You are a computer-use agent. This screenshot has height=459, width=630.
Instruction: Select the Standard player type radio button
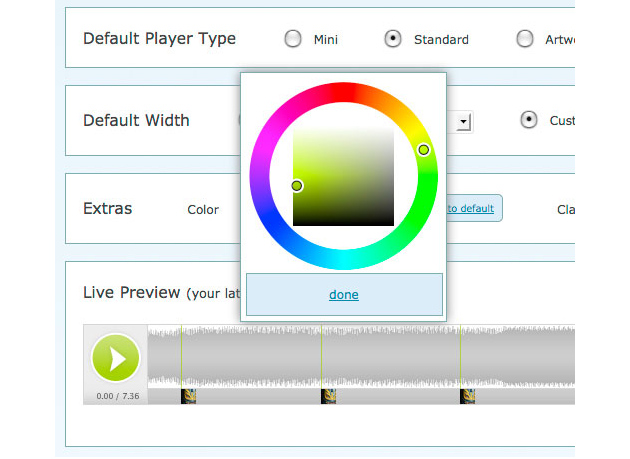(393, 39)
